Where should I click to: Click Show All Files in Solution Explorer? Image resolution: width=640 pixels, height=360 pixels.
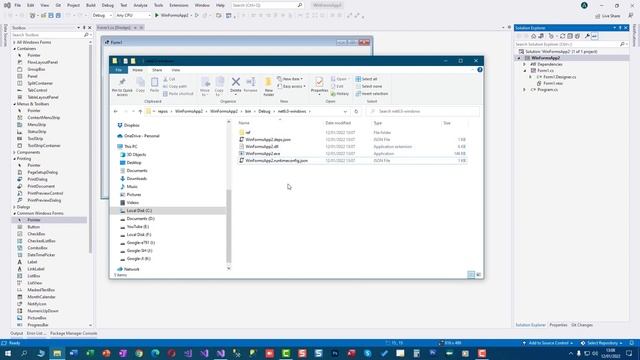577,36
